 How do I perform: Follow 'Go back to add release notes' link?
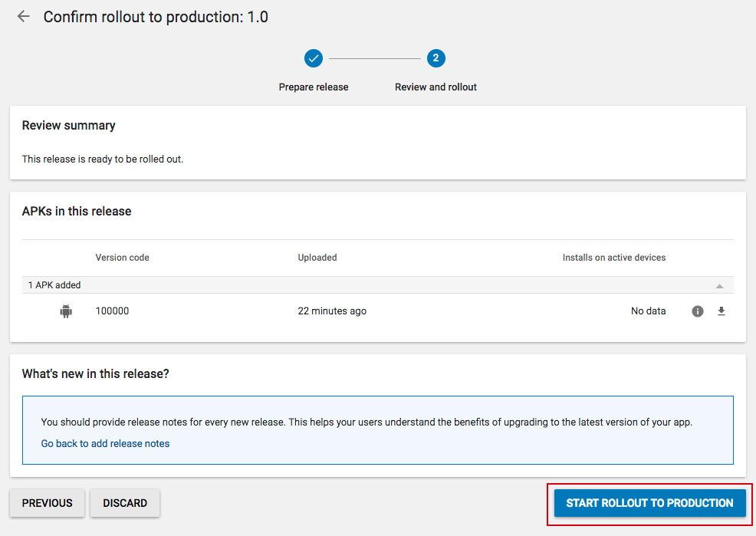(x=105, y=443)
